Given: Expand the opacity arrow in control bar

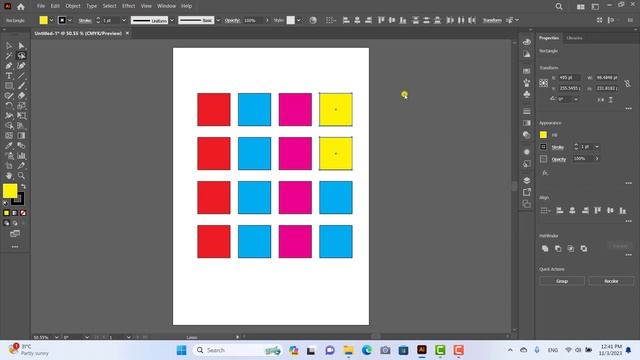Looking at the screenshot, I should coord(267,20).
